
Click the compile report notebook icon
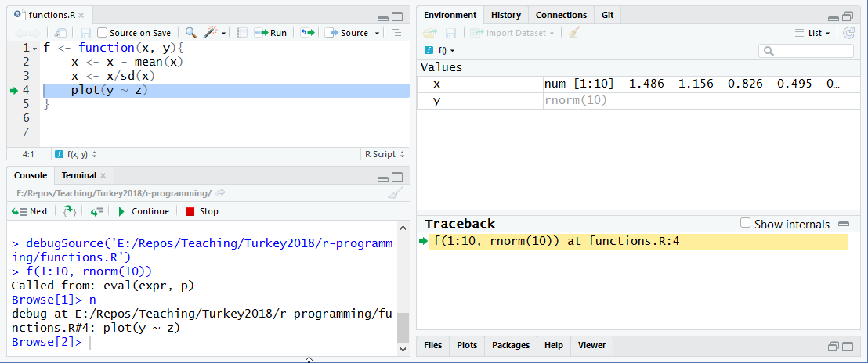click(242, 33)
